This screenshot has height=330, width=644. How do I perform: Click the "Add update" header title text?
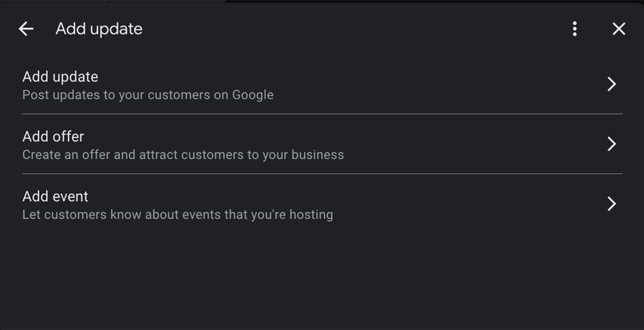tap(99, 29)
